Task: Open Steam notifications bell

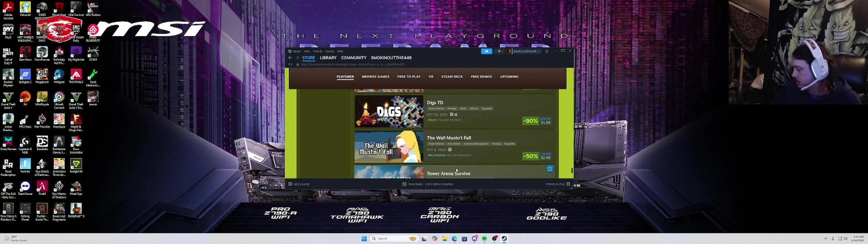Action: click(x=499, y=51)
